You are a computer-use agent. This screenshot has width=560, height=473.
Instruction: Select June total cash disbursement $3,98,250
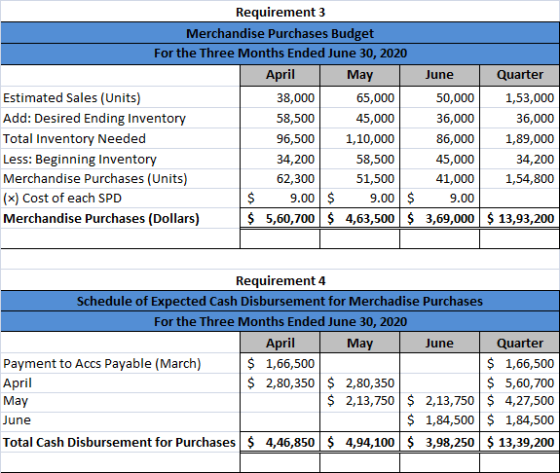point(440,442)
